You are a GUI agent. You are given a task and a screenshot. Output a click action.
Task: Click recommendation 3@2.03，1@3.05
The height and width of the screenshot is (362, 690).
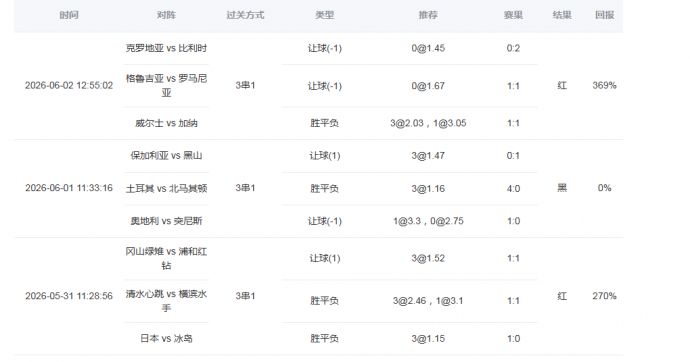tap(428, 123)
